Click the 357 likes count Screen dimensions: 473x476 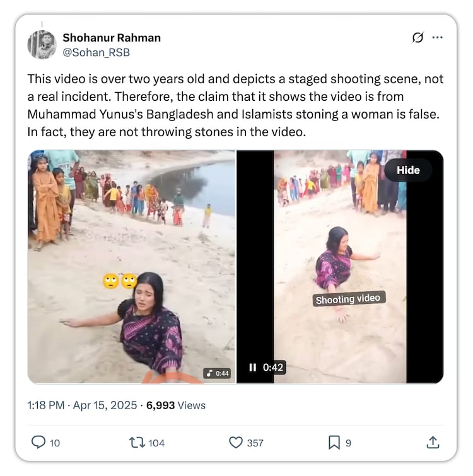[x=255, y=443]
